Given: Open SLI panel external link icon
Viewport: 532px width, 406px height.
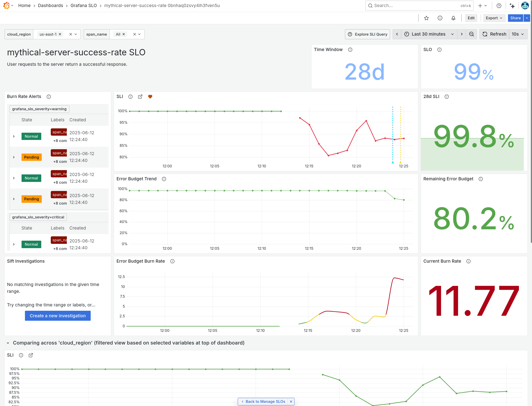Looking at the screenshot, I should point(140,97).
